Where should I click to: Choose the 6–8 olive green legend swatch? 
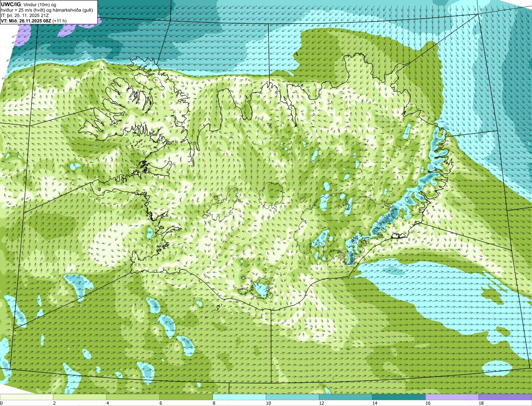coord(186,397)
